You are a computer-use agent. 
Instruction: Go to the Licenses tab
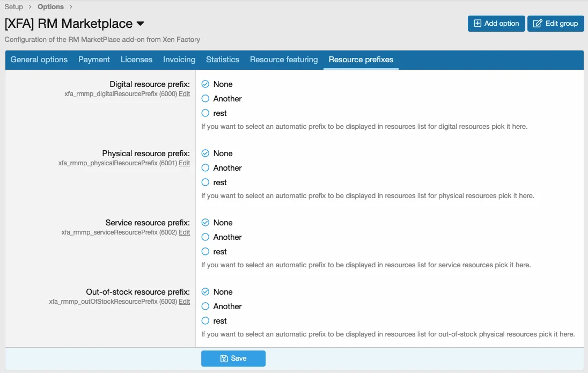coord(136,60)
